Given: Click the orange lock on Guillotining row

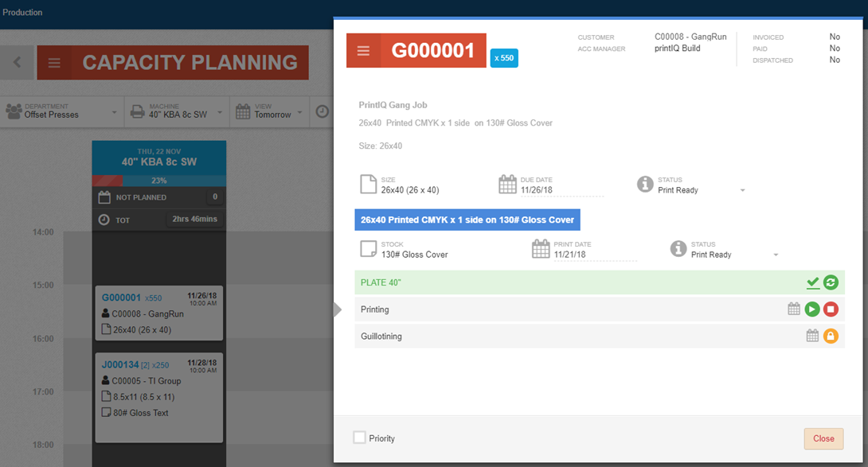Looking at the screenshot, I should coord(831,336).
